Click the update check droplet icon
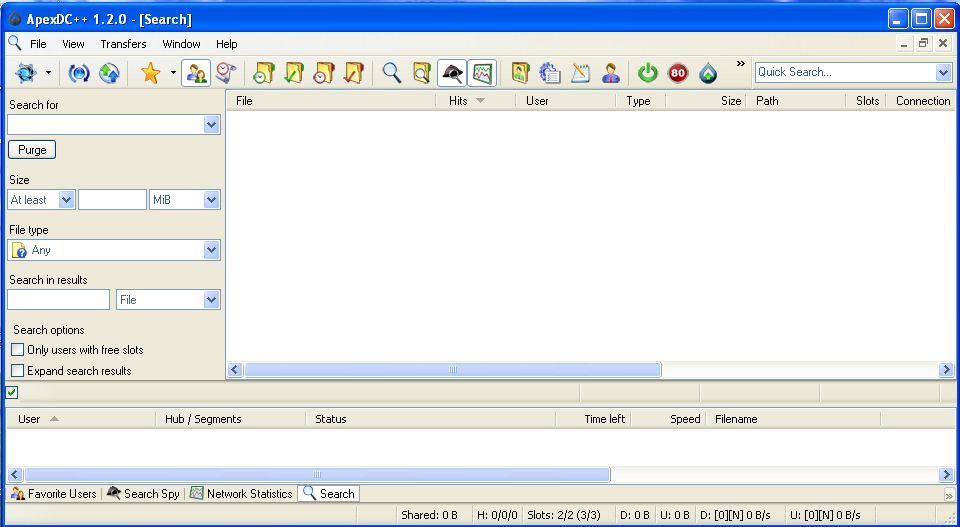Image resolution: width=960 pixels, height=527 pixels. 708,73
